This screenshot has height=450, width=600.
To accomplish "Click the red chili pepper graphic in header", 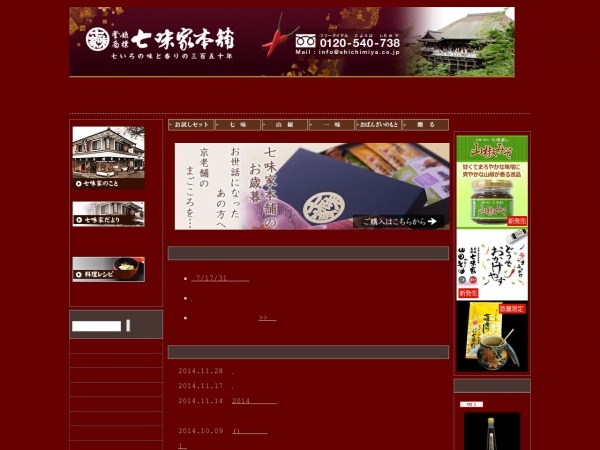I will 279,37.
